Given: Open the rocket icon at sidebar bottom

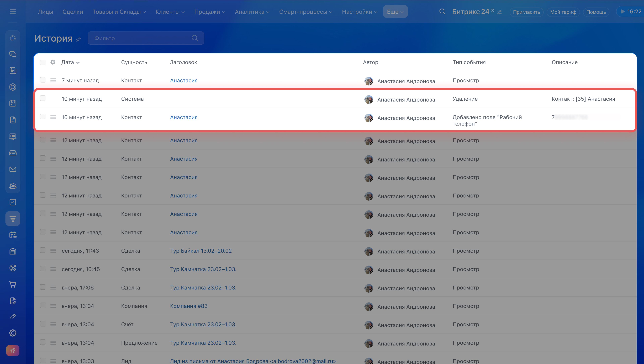Looking at the screenshot, I should click(x=13, y=350).
